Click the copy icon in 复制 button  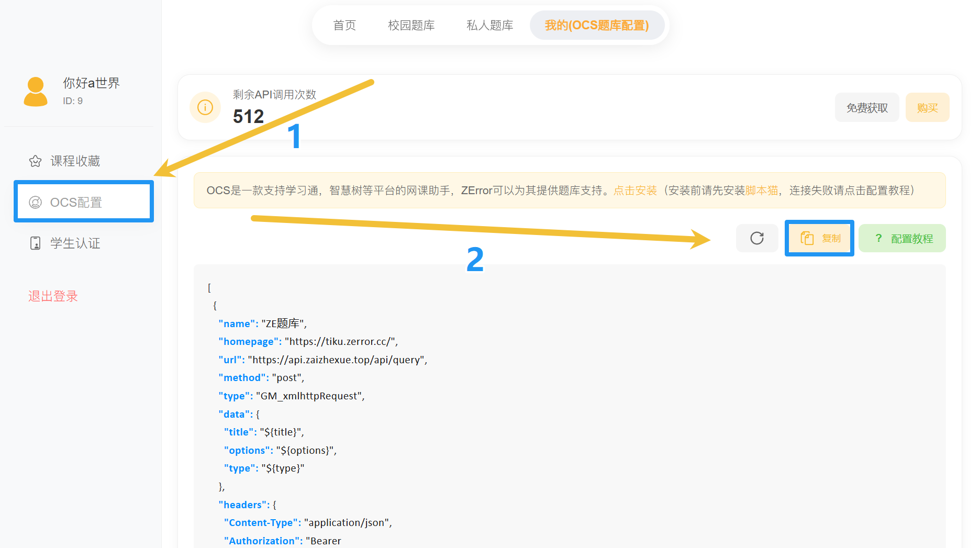click(x=807, y=239)
